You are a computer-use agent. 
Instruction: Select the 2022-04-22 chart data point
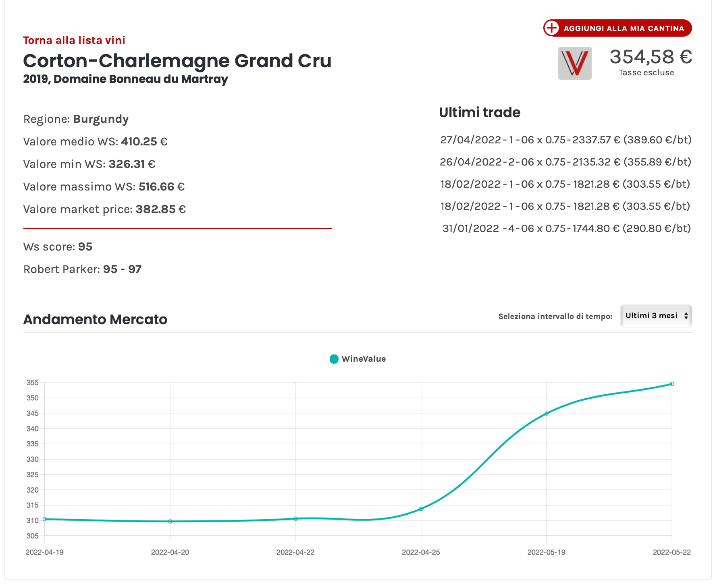point(296,519)
